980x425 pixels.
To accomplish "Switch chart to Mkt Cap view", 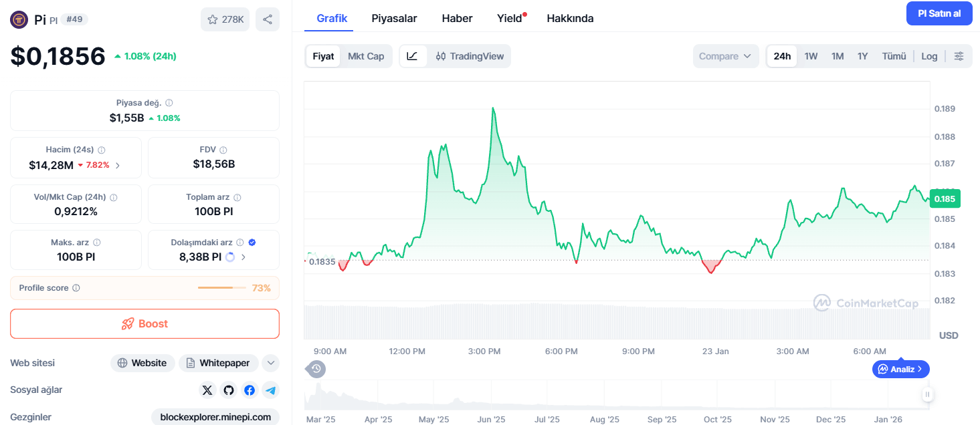I will point(366,56).
